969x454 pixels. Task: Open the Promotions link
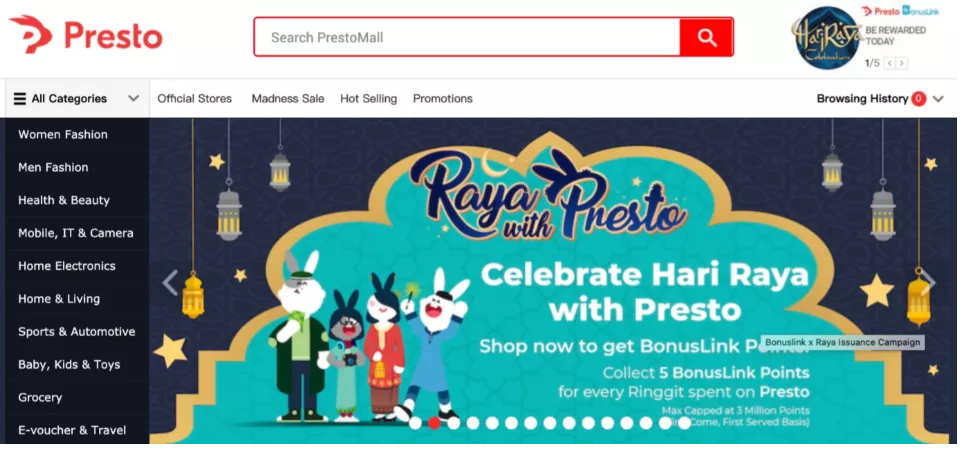coord(443,99)
